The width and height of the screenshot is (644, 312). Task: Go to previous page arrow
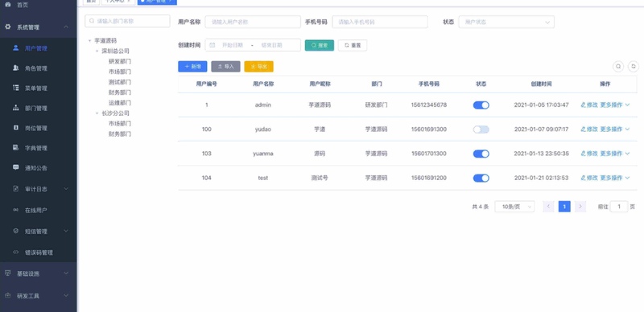tap(548, 207)
